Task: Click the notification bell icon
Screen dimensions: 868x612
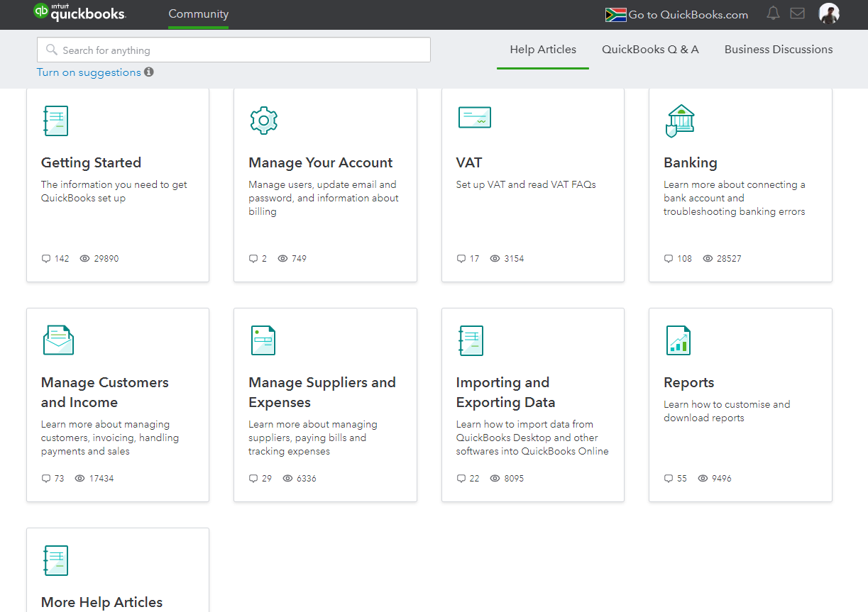Action: click(x=773, y=14)
